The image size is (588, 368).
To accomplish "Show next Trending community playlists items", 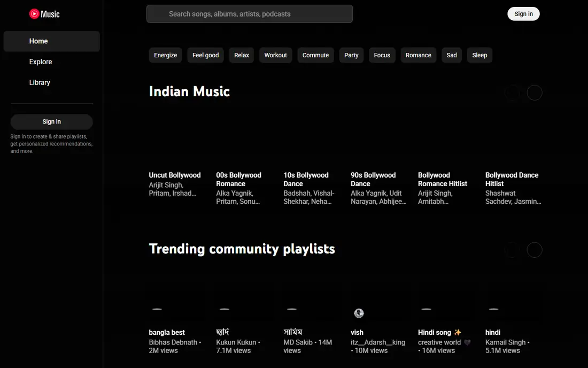I will click(535, 250).
